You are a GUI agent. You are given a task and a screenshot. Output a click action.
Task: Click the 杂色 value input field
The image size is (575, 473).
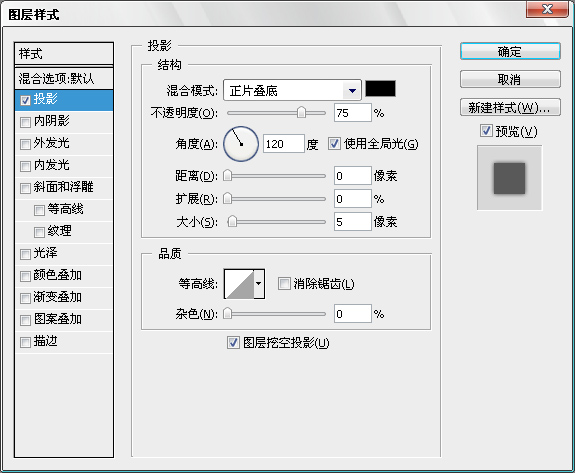tap(353, 314)
